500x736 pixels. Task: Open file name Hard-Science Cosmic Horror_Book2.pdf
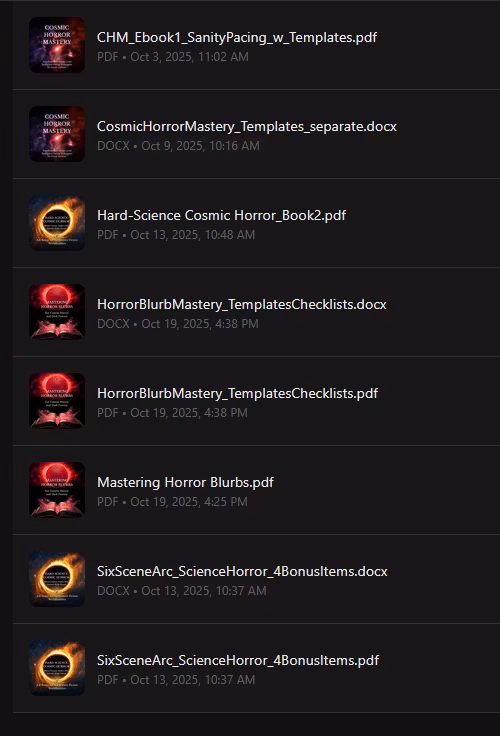click(221, 215)
